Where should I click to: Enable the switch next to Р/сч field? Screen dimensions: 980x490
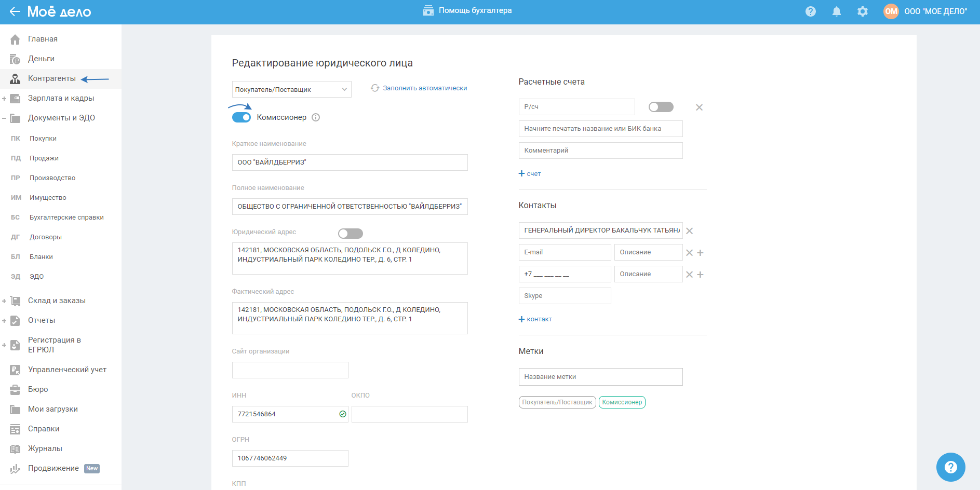pyautogui.click(x=661, y=107)
